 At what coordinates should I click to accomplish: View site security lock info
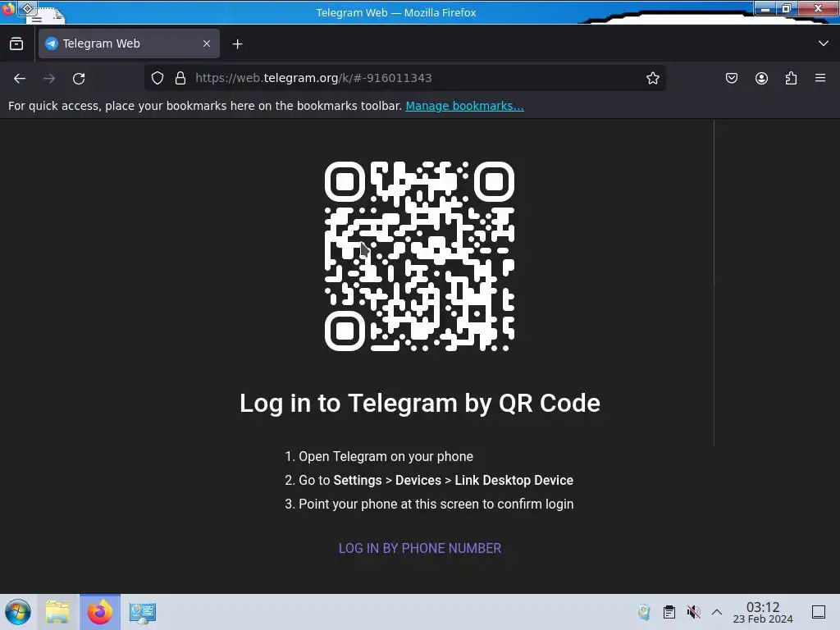(180, 78)
